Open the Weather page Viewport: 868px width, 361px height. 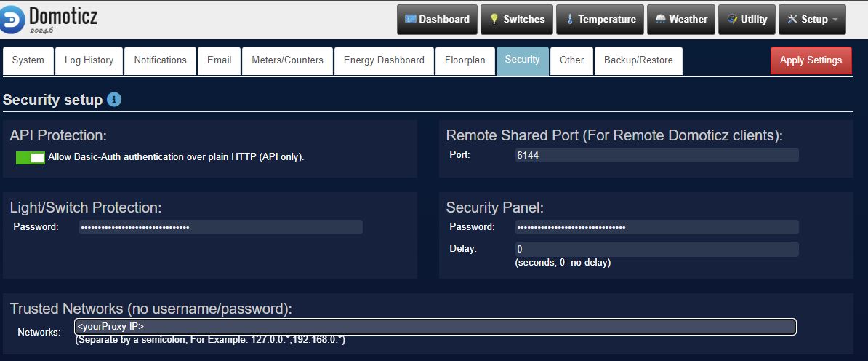681,20
